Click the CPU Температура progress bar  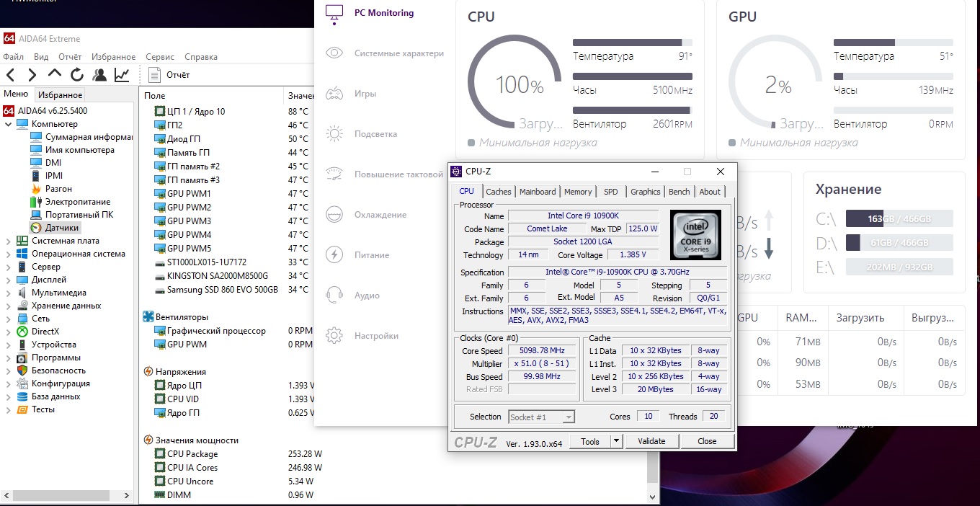633,43
